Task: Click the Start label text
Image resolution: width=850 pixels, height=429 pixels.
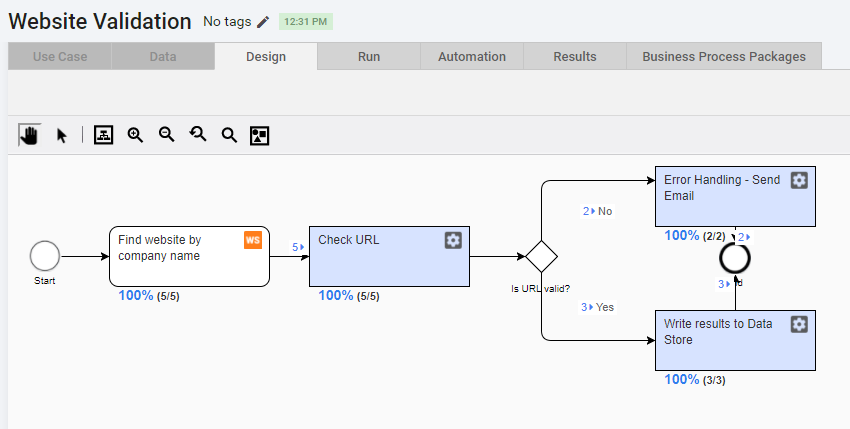Action: (44, 280)
